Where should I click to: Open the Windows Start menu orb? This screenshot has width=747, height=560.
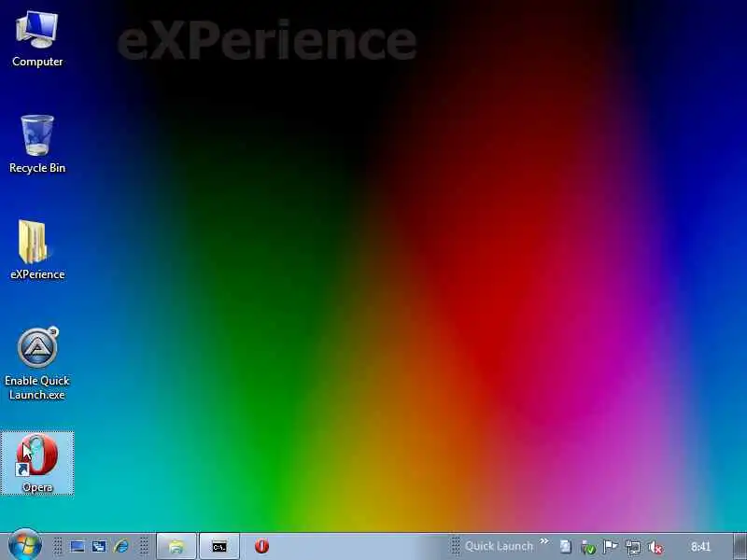(x=25, y=546)
